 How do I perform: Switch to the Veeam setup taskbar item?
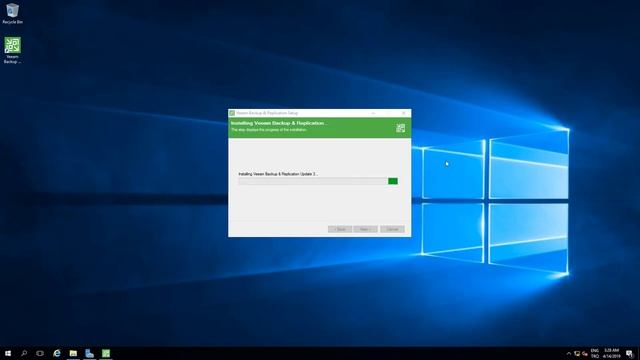106,353
